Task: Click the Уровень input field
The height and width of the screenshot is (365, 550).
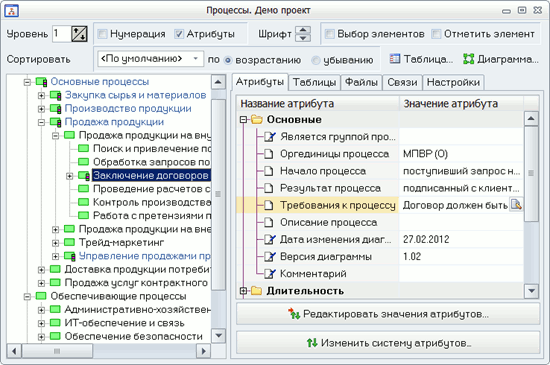Action: coord(62,34)
